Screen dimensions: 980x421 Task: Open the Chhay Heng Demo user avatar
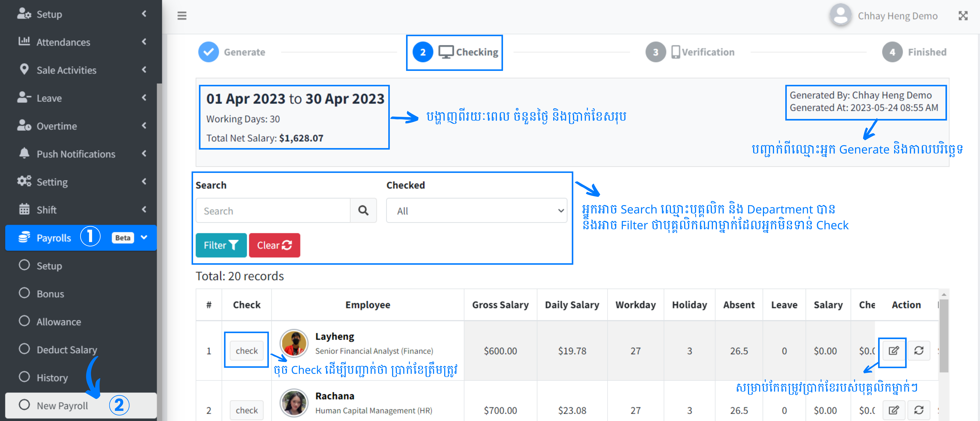click(x=840, y=15)
